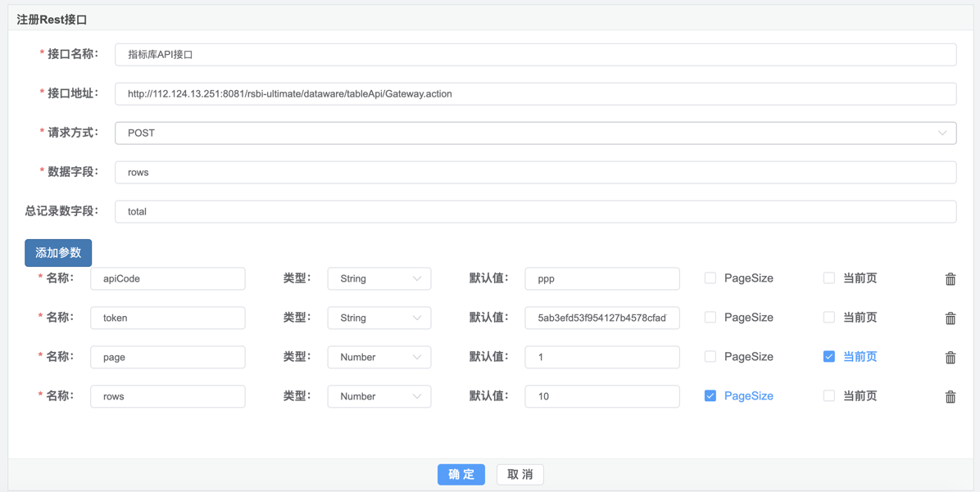This screenshot has width=980, height=492.
Task: Check 当前页 checkbox for token row
Action: (x=829, y=318)
